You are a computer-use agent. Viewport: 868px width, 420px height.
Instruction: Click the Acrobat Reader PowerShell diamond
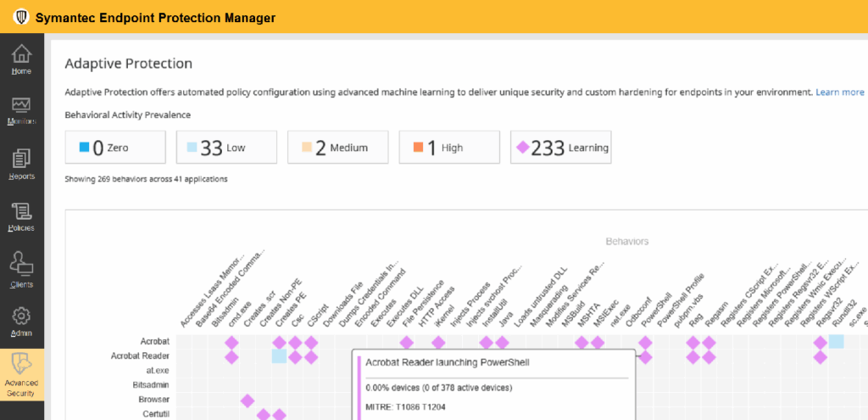point(645,357)
